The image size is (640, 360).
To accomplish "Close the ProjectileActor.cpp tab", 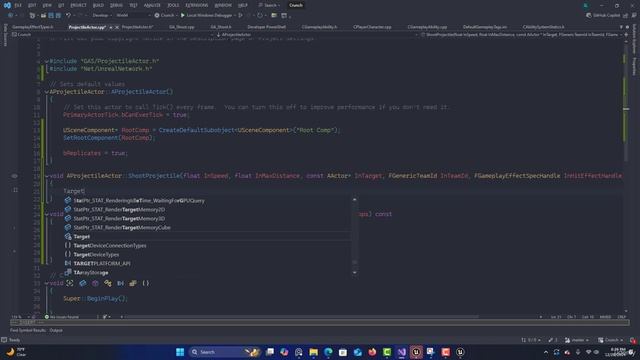I will coord(117,27).
